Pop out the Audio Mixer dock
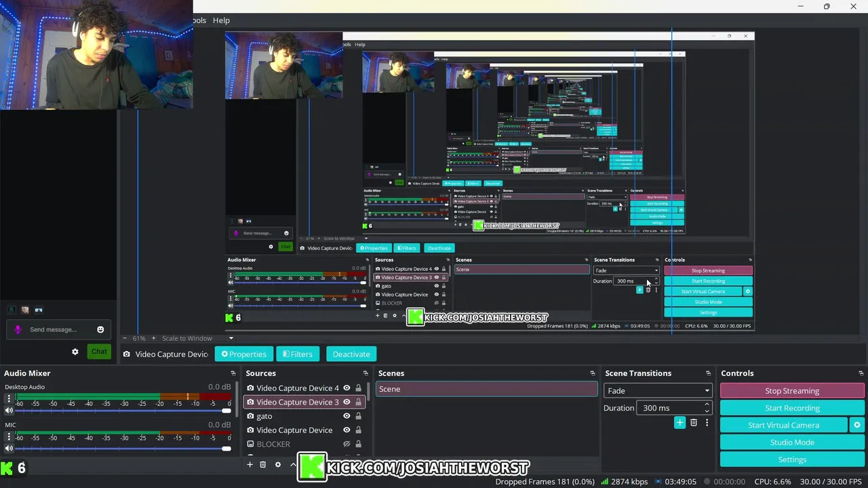Screen dimensions: 868x488 pos(233,373)
